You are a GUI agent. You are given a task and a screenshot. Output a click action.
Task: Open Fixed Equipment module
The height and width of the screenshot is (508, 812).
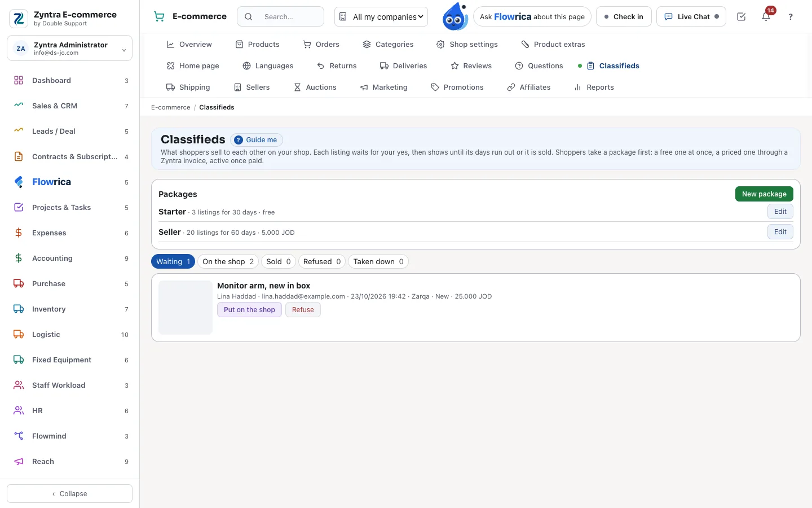(70, 360)
